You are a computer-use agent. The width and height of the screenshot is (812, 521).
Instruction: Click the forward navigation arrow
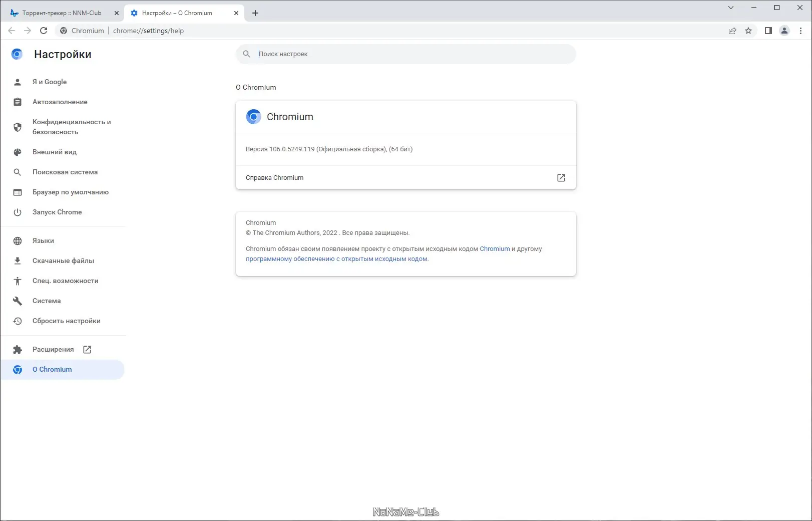(28, 31)
